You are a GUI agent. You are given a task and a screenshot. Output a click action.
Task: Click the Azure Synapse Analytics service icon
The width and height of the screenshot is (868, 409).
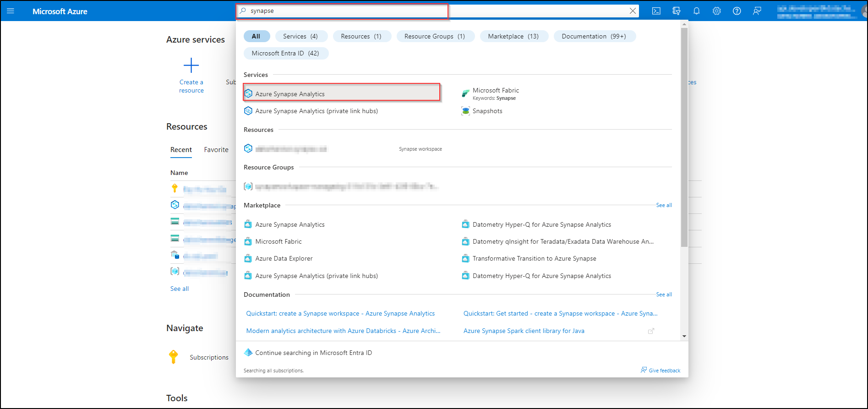click(x=248, y=93)
